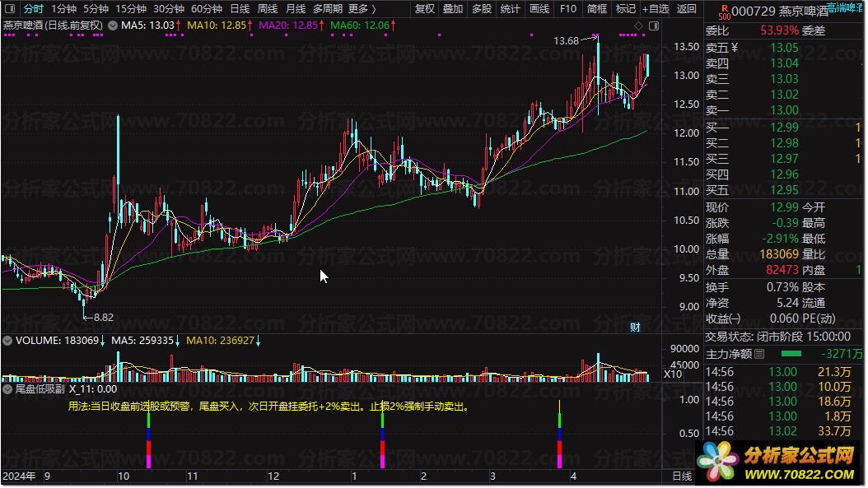Click MA60: 12.06 label
This screenshot has height=488, width=868.
362,26
